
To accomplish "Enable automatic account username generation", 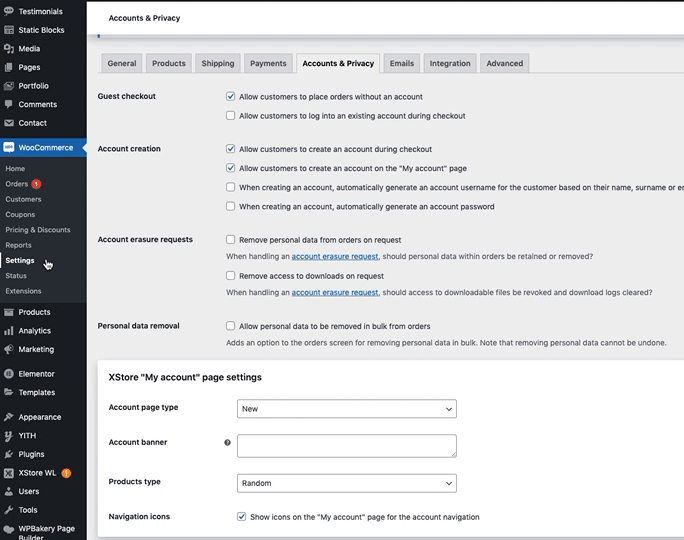I will (230, 187).
